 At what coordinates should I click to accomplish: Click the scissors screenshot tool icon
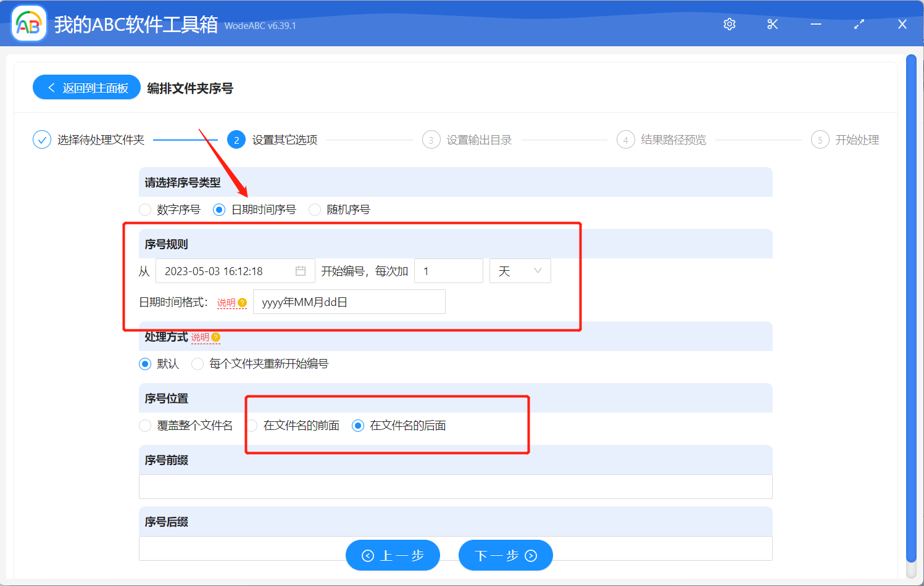[772, 24]
